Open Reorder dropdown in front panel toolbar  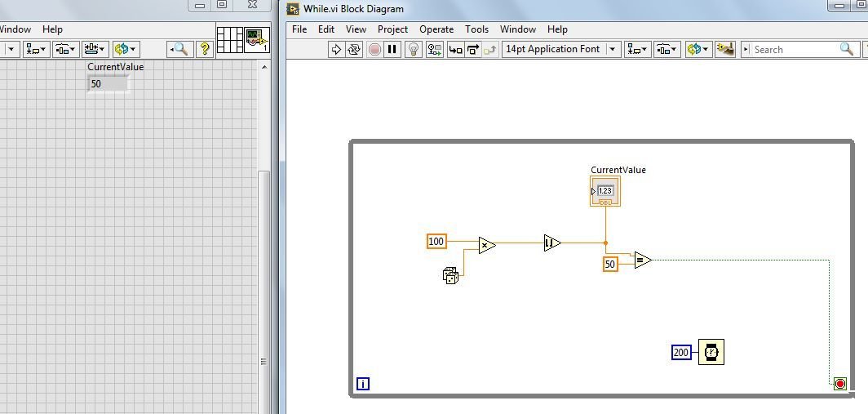[126, 49]
